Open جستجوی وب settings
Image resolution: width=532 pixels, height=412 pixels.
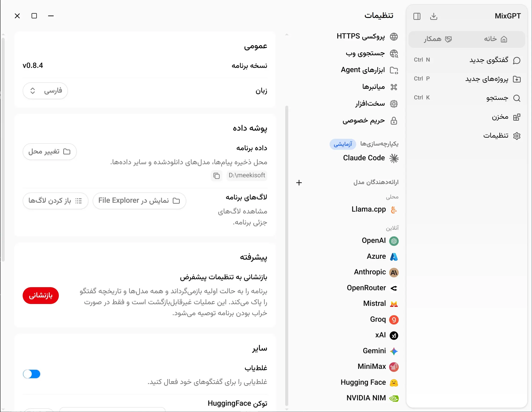[x=372, y=53]
